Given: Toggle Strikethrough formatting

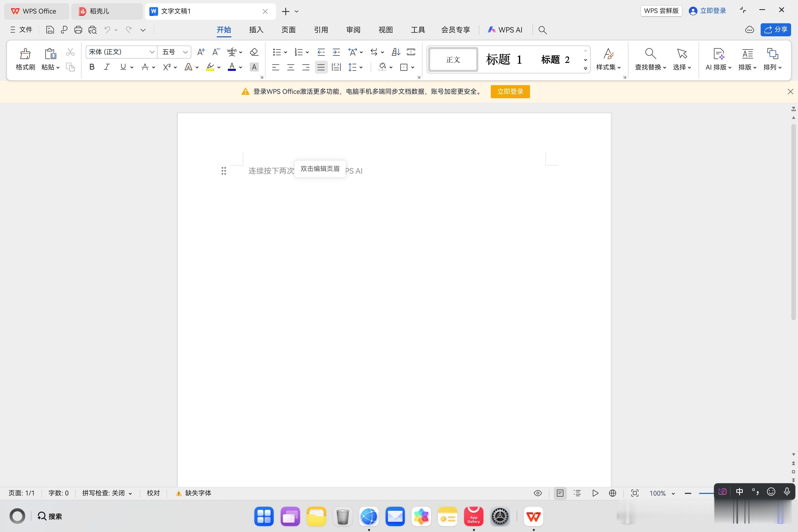Looking at the screenshot, I should coord(145,67).
